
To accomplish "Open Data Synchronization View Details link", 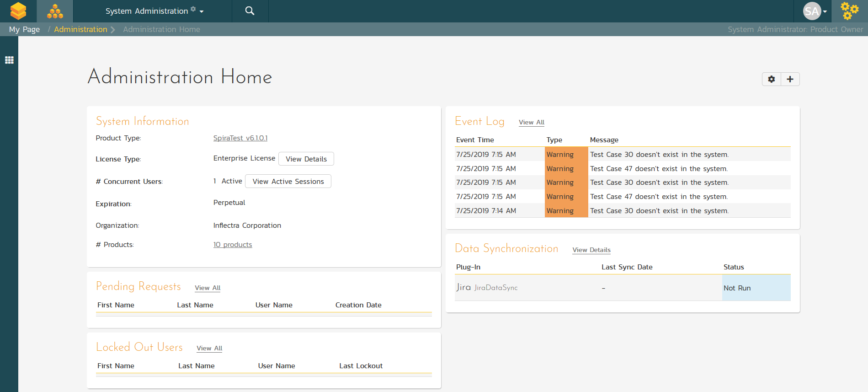I will [x=591, y=250].
